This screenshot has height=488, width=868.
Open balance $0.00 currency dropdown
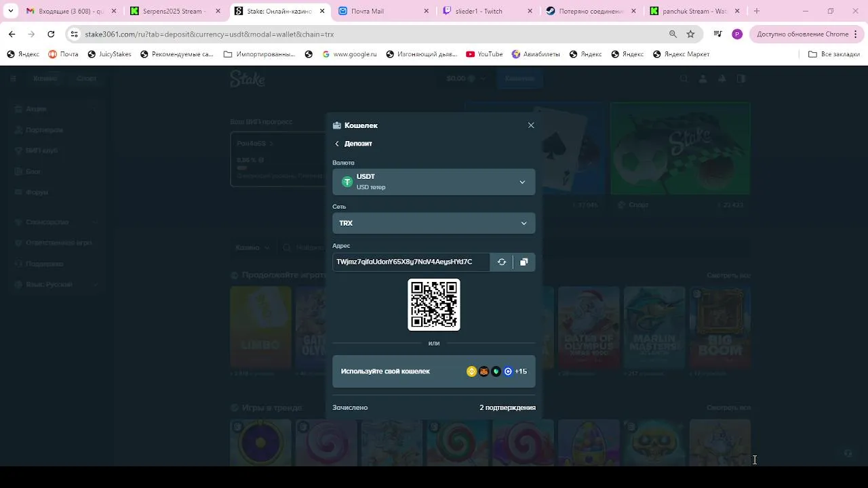pos(467,79)
